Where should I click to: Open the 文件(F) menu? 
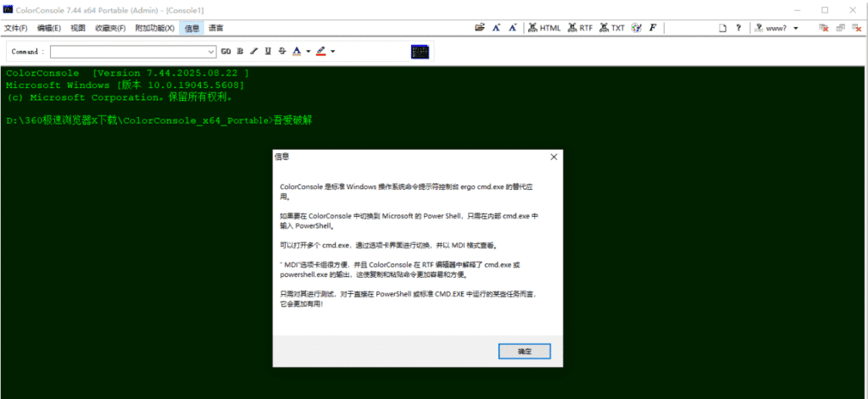point(16,28)
